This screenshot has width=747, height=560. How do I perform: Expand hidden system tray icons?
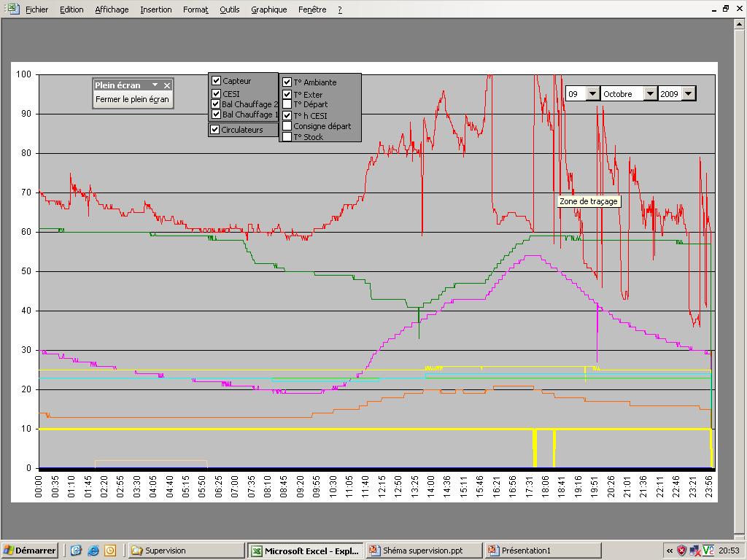click(x=670, y=551)
